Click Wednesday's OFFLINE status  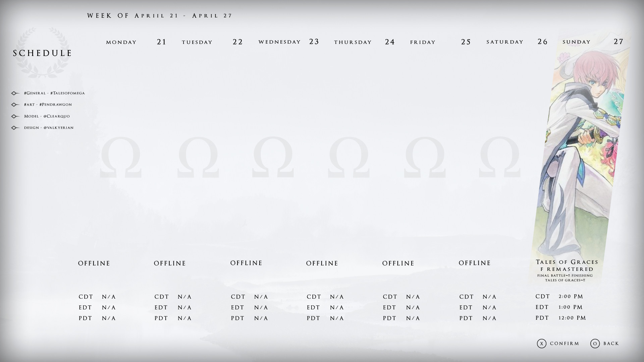pyautogui.click(x=247, y=263)
